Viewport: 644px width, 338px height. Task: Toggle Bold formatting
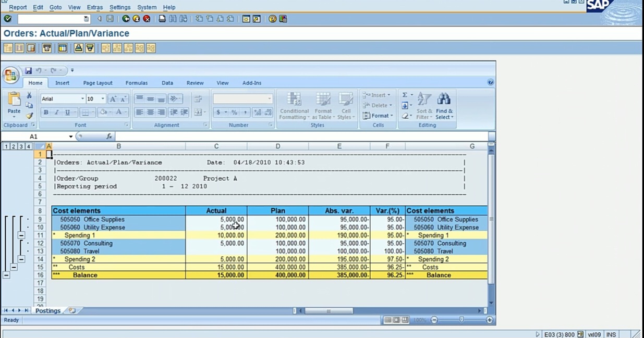(x=46, y=112)
